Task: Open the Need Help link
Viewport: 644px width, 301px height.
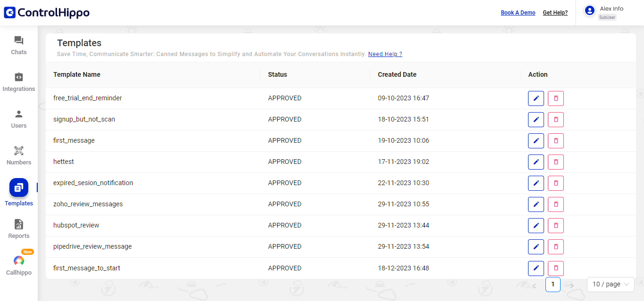Action: (385, 54)
